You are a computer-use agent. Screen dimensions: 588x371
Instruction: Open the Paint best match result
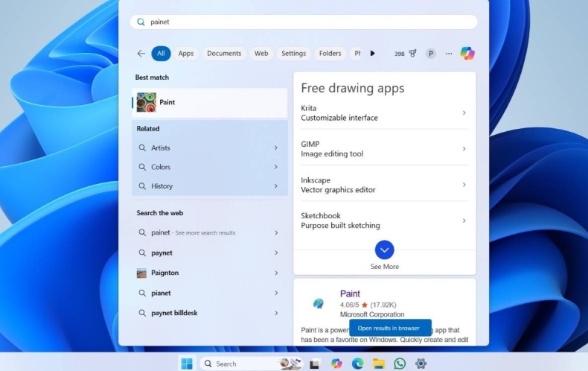click(x=210, y=103)
